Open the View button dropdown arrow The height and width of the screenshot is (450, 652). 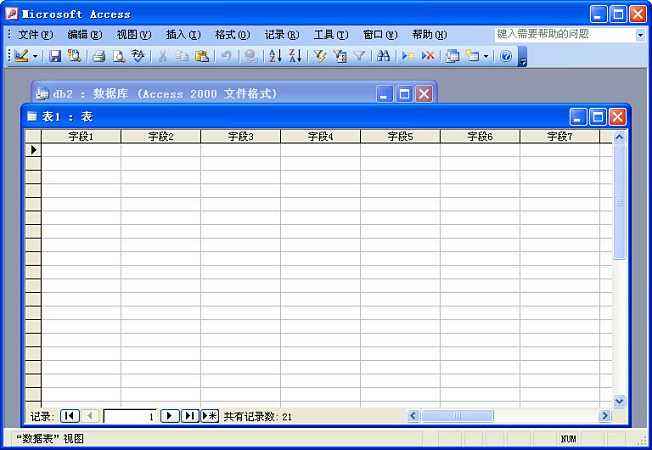[x=35, y=56]
